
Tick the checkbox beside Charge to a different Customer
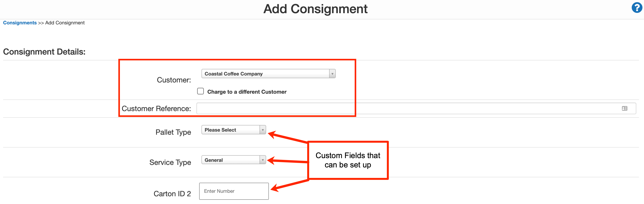(200, 91)
